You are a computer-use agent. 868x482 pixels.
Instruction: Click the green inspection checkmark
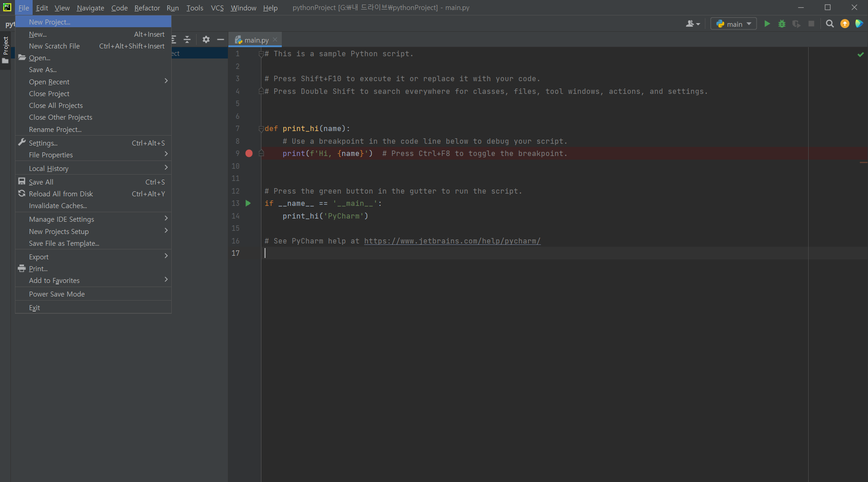860,54
